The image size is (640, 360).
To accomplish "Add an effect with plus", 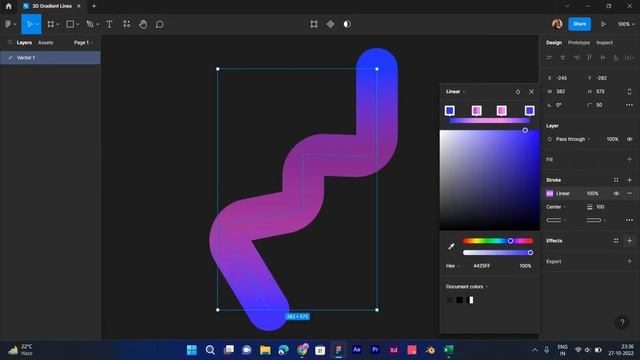I will pyautogui.click(x=629, y=240).
